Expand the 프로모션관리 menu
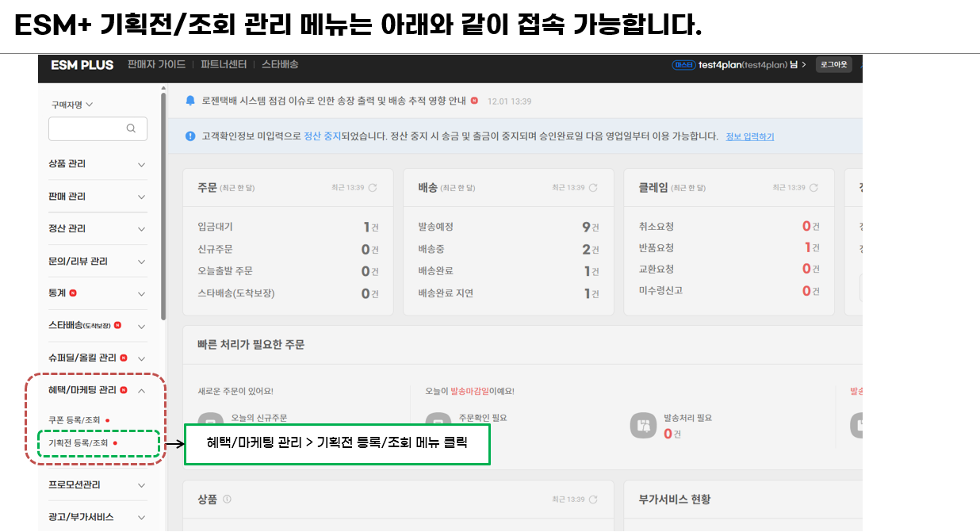Viewport: 980px width, 532px height. coord(98,484)
